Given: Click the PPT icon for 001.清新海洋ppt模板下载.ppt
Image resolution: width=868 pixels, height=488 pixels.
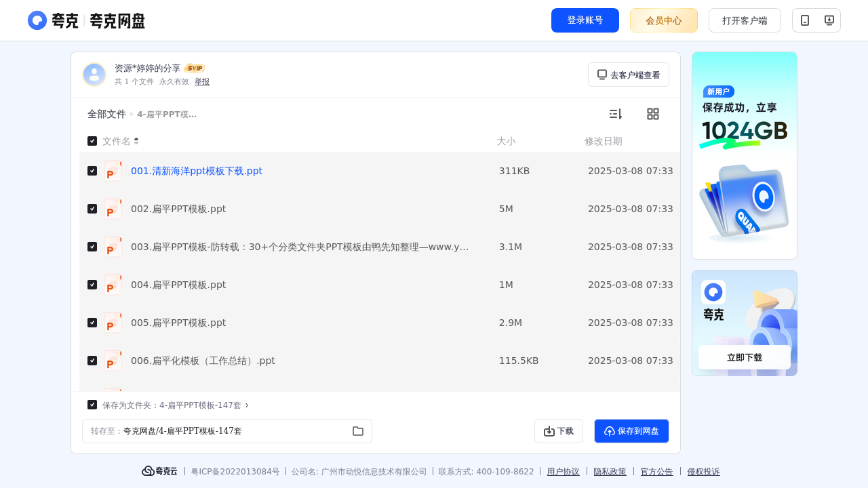Looking at the screenshot, I should click(x=113, y=171).
